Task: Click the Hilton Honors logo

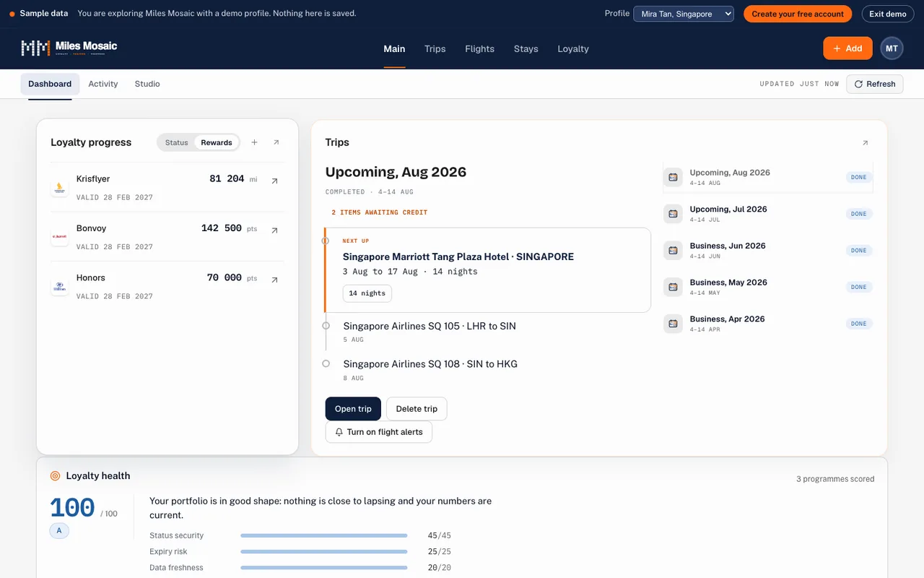Action: [59, 287]
